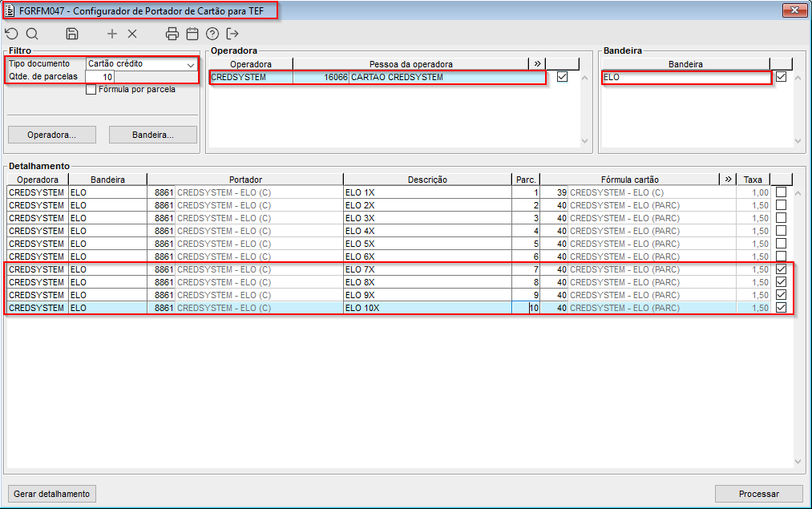This screenshot has width=812, height=509.
Task: Toggle Fórmula por parcela checkbox
Action: 91,90
